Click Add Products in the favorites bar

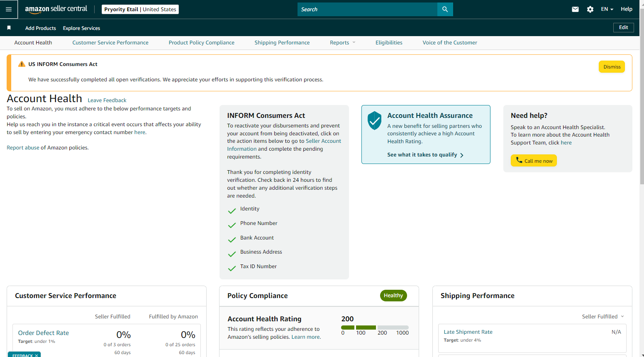[41, 28]
